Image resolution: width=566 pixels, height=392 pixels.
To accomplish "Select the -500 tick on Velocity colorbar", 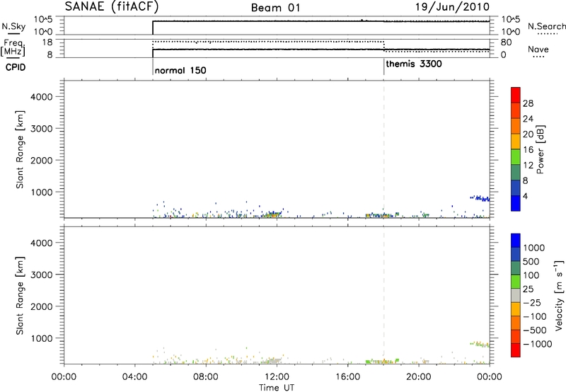I will point(535,330).
